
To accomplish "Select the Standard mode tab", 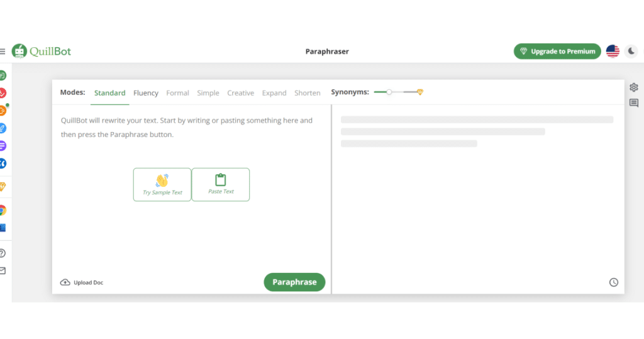I will click(x=109, y=93).
